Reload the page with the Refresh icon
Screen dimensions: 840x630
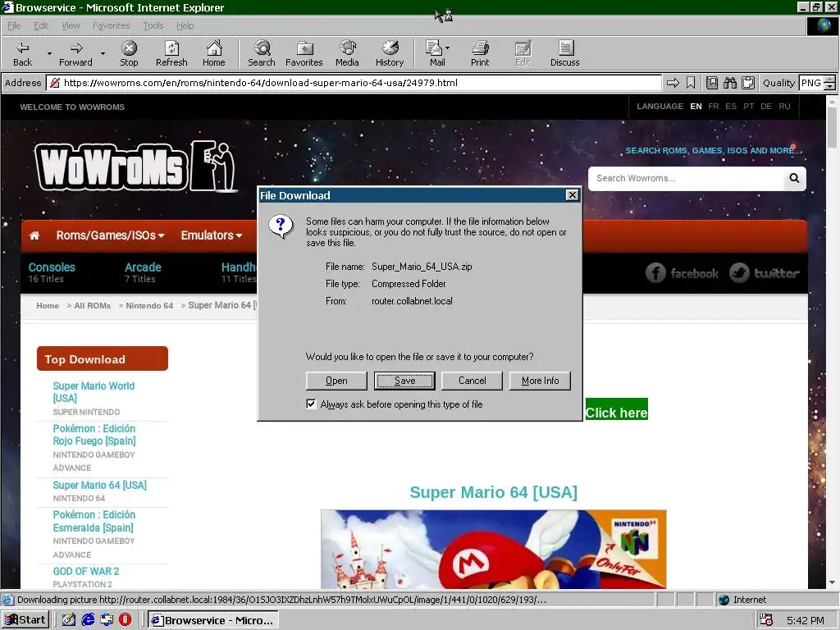(x=171, y=53)
